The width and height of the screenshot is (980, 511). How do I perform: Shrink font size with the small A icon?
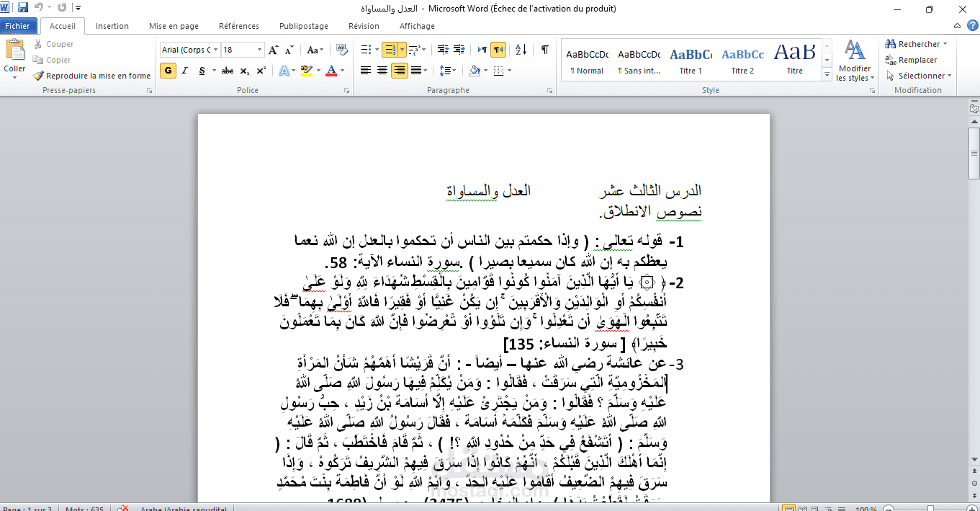289,50
